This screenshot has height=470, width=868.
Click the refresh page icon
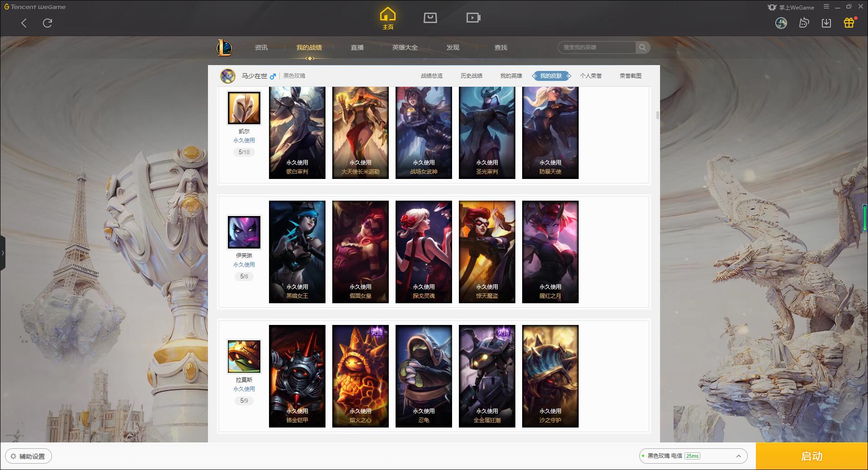47,23
